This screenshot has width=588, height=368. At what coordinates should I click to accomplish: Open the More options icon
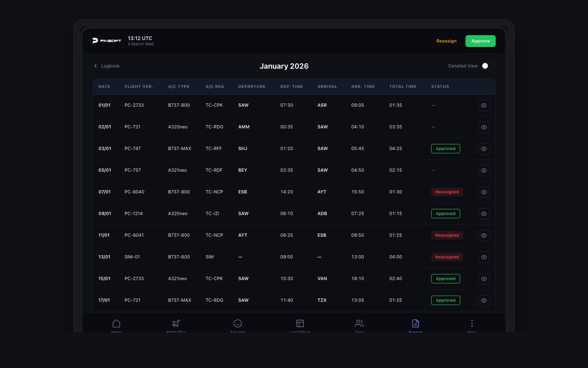tap(472, 324)
